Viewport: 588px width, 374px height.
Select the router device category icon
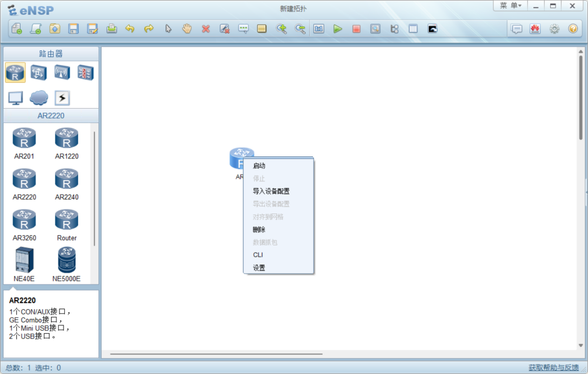click(x=15, y=72)
